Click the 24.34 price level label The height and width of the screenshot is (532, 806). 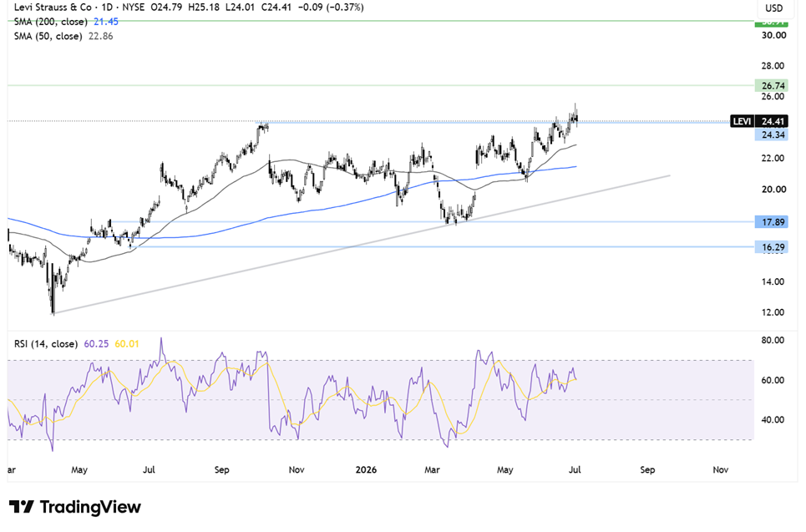pos(772,134)
